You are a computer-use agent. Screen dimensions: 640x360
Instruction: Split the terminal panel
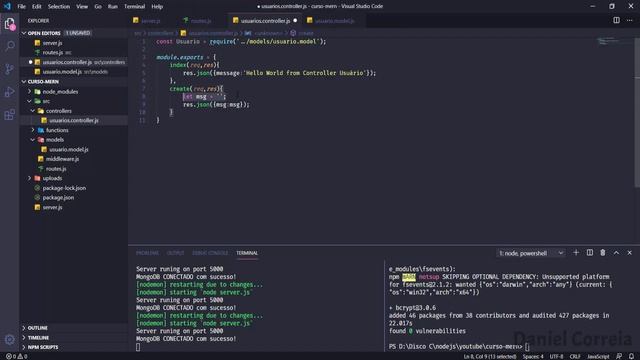coord(590,253)
